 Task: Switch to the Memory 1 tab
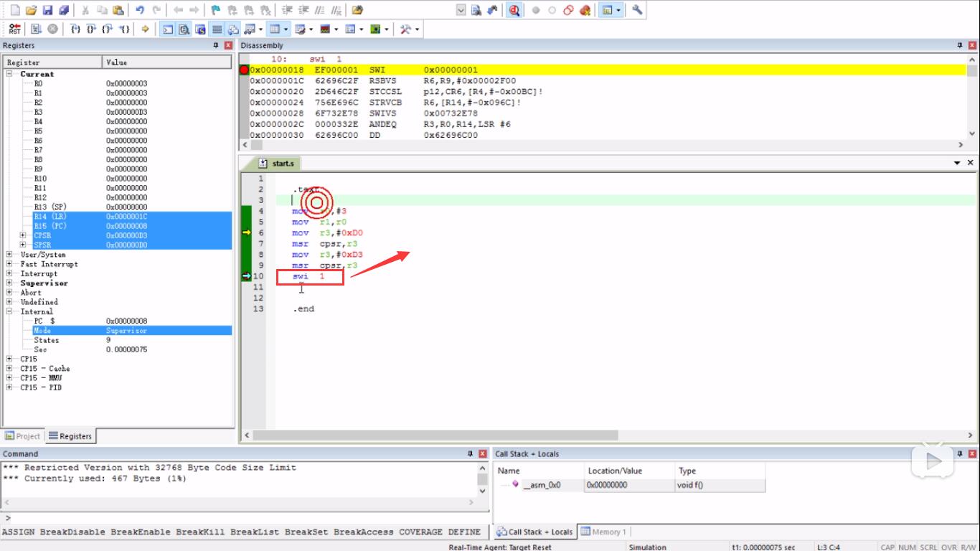point(604,532)
